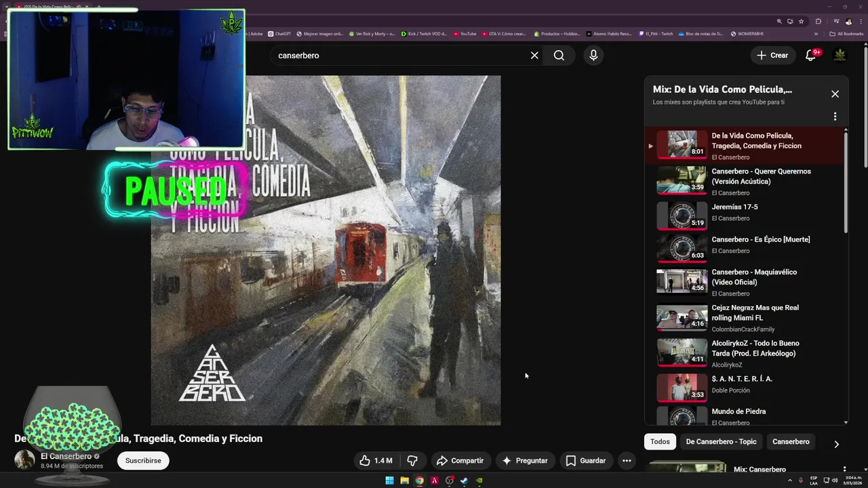
Task: Click the mix playlist panel scrollbar
Action: pos(846,183)
